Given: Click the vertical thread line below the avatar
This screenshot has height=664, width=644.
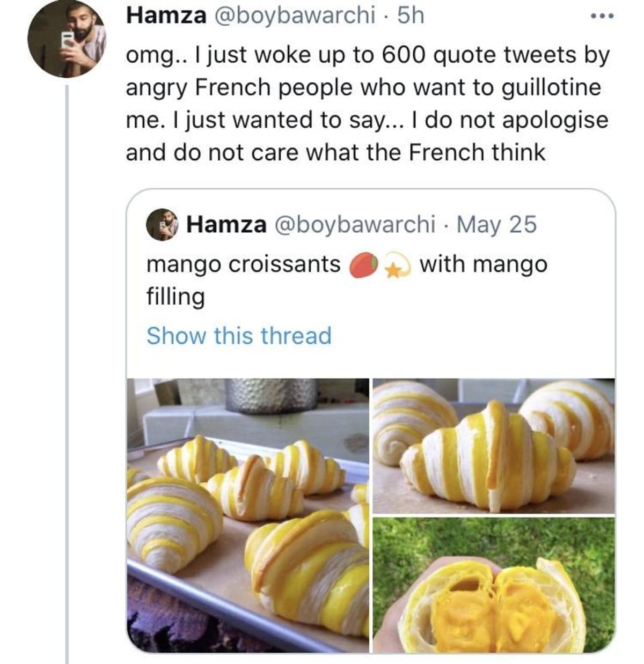Looking at the screenshot, I should point(67,375).
